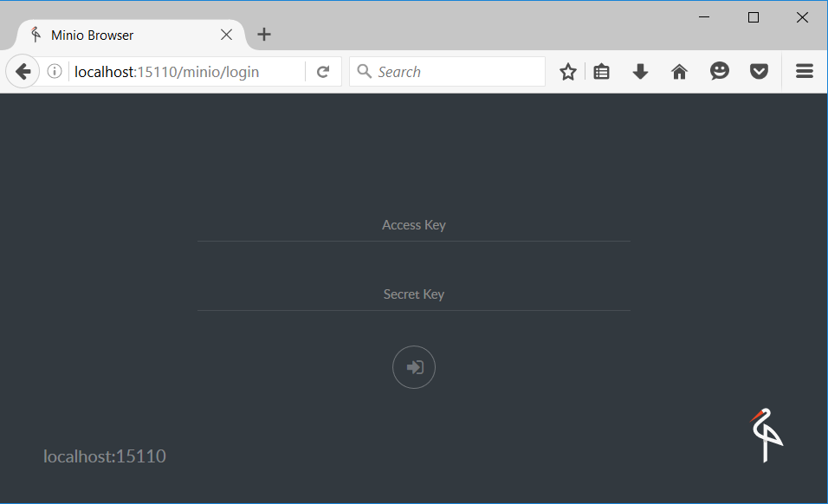Open site information icon in address bar

click(x=55, y=71)
